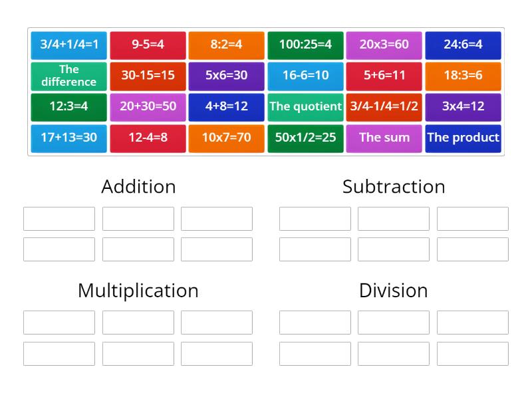Click the 20x3=60 tile
The width and height of the screenshot is (532, 399).
[x=384, y=45]
